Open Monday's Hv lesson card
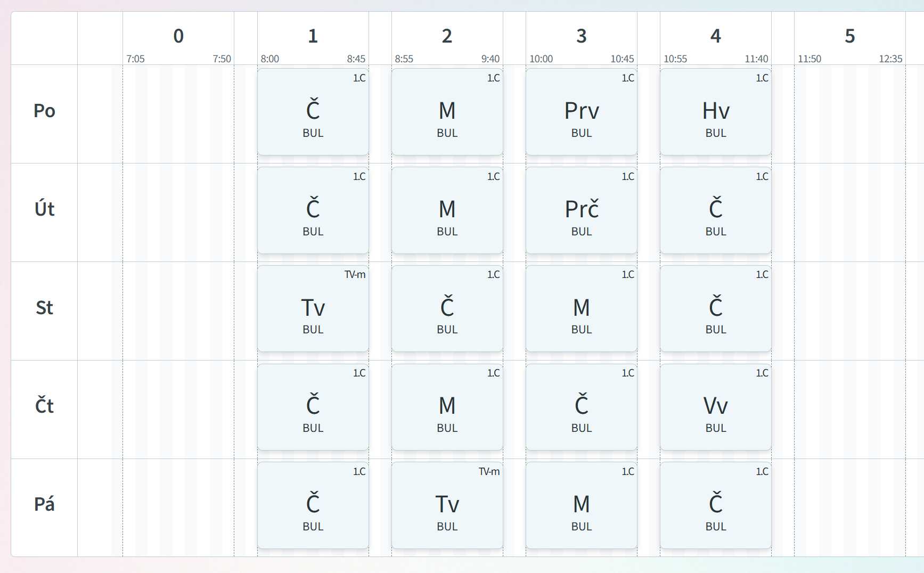Screen dimensions: 924x573 coord(715,112)
